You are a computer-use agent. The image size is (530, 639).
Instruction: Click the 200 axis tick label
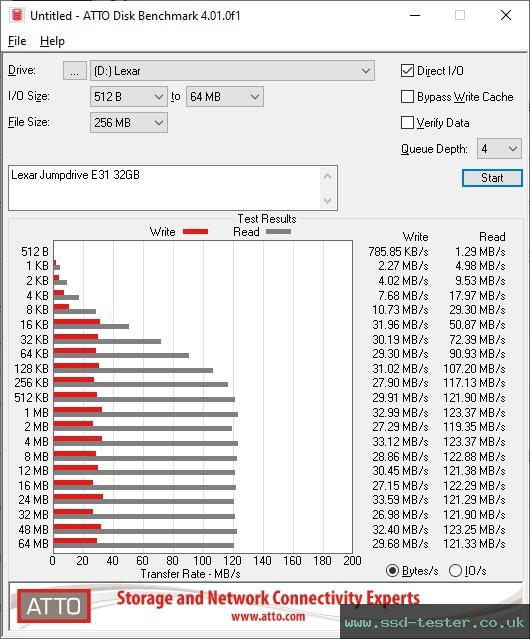(x=352, y=561)
